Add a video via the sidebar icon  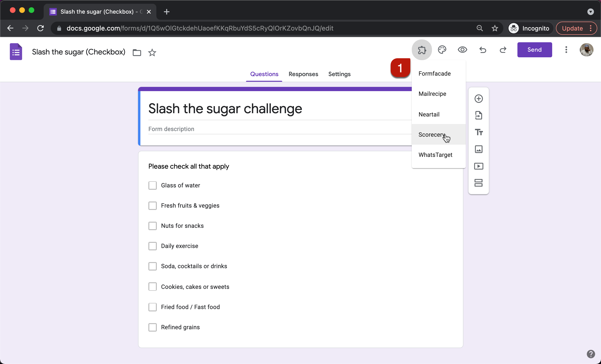coord(478,166)
